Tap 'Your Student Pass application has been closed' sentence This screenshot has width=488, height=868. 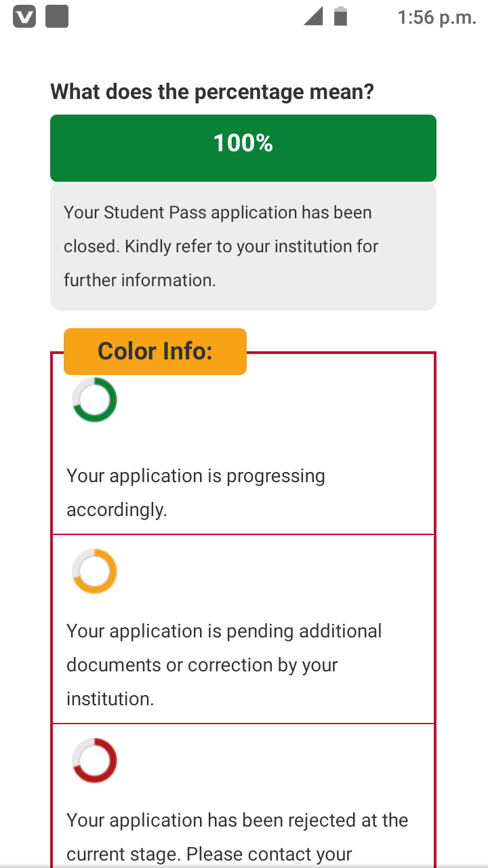[x=218, y=213]
